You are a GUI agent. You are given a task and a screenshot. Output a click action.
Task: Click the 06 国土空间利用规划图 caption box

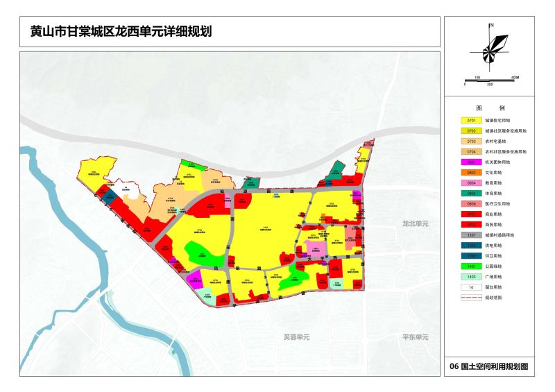[x=489, y=366]
